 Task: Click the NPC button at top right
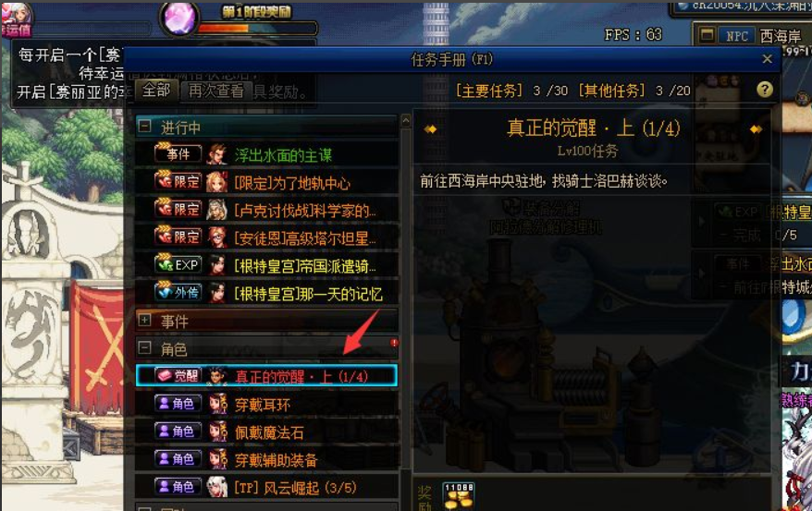736,36
